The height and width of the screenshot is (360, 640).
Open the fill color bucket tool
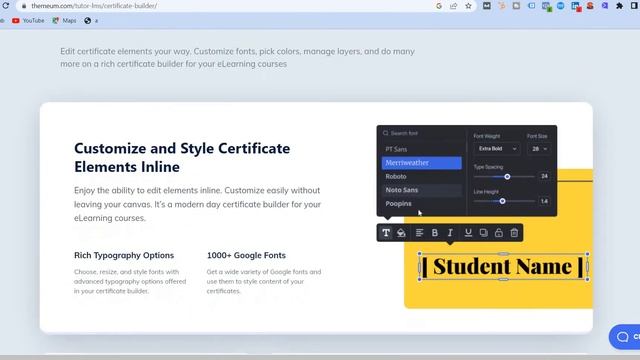click(x=401, y=233)
